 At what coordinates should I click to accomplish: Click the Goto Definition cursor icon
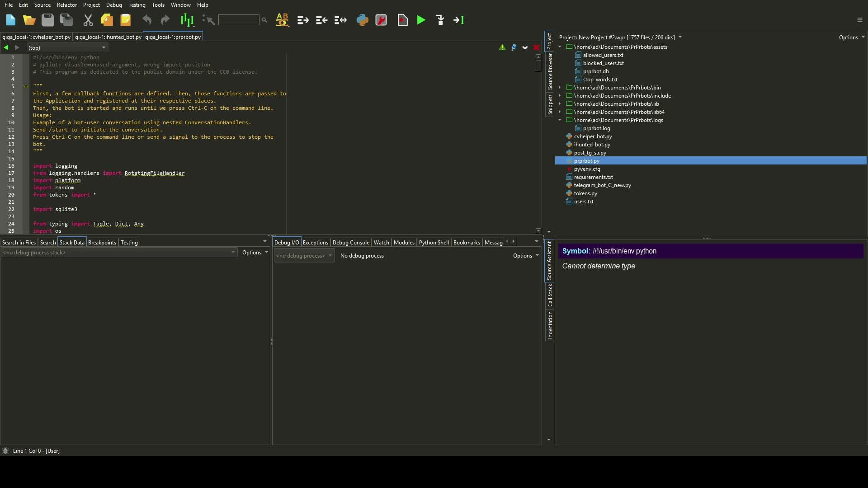coord(208,20)
